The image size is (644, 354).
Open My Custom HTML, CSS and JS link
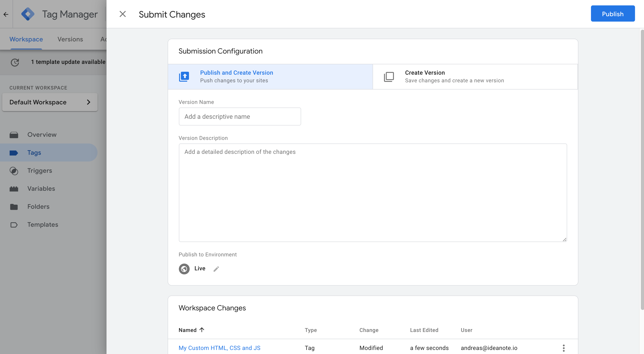pos(219,348)
